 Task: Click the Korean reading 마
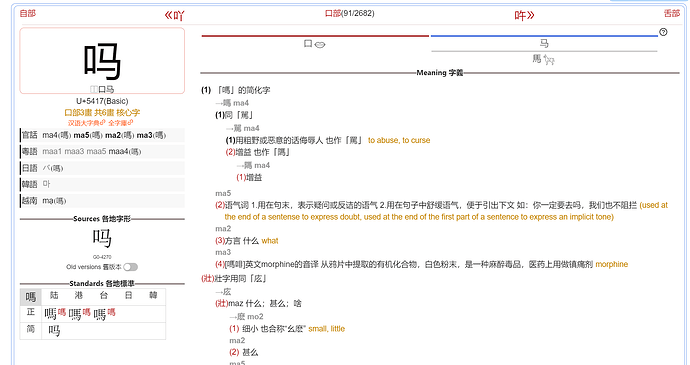(46, 184)
